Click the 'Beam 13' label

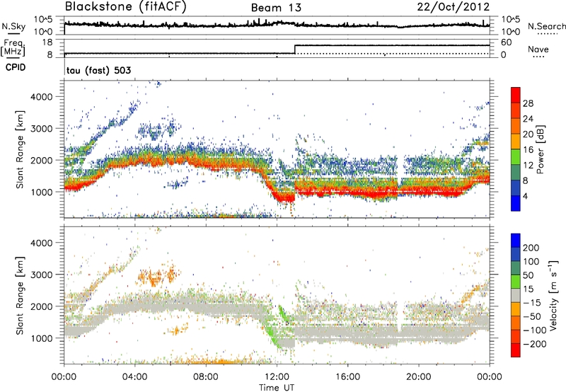pos(276,8)
